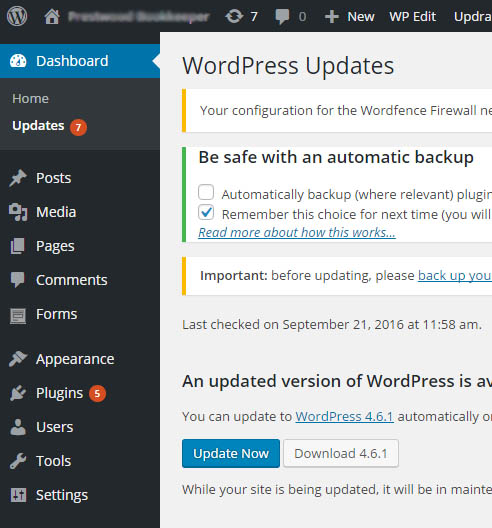Click the 0 comment count in admin bar
492x528 pixels.
point(302,16)
